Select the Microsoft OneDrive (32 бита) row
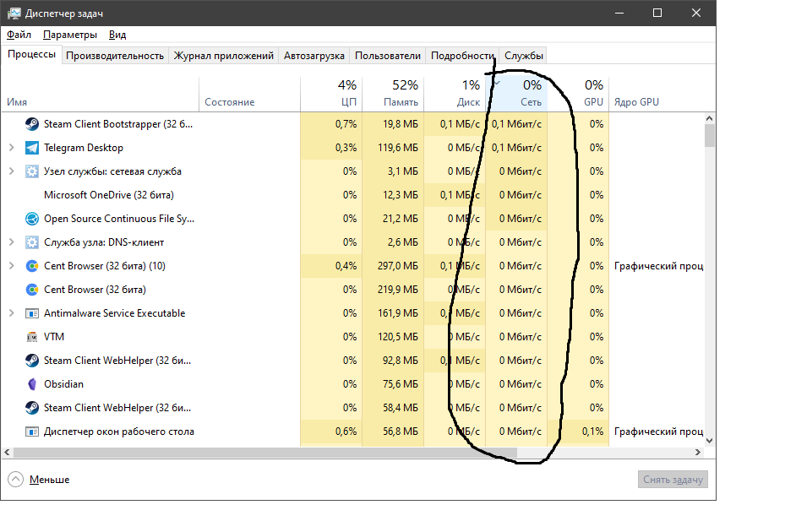 point(353,195)
